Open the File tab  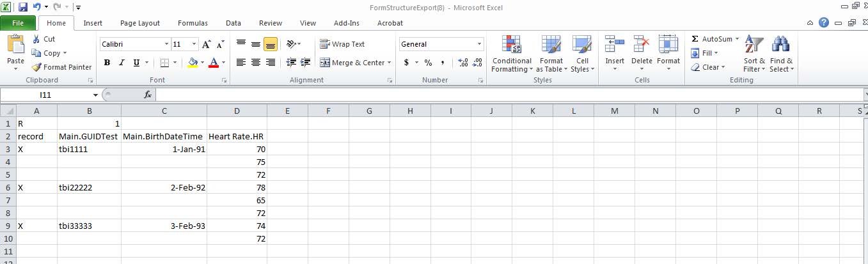coord(18,23)
